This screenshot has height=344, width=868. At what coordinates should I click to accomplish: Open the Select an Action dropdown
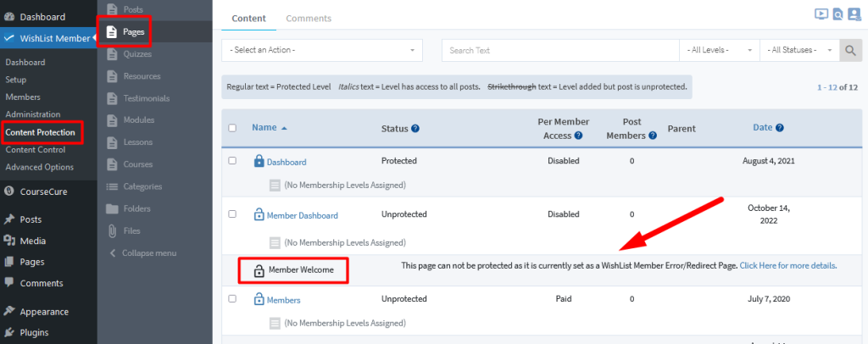[x=322, y=50]
